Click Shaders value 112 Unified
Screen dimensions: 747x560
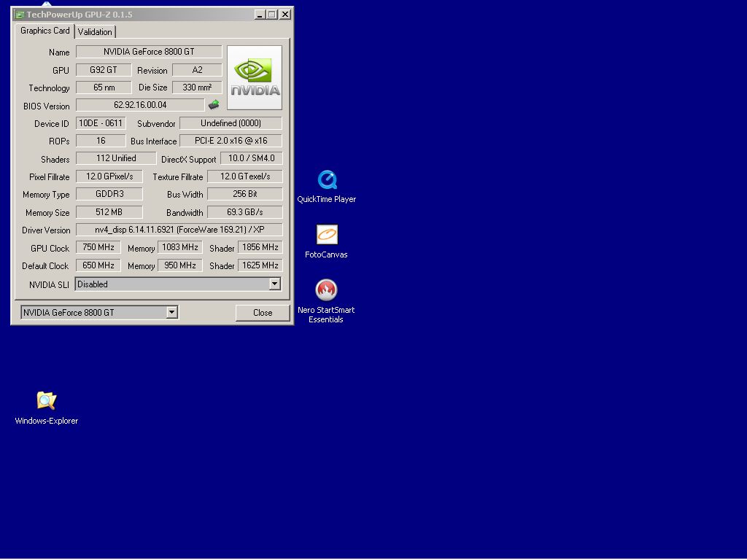click(x=116, y=158)
